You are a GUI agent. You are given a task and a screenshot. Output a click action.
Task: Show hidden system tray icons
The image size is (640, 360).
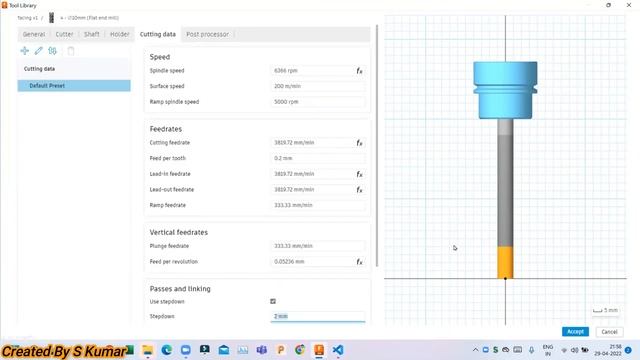[x=475, y=350]
